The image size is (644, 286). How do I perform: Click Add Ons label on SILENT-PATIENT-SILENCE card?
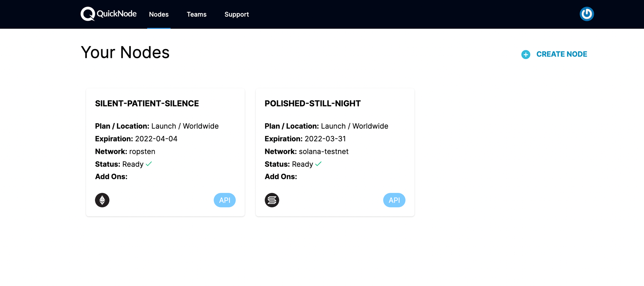click(x=111, y=177)
